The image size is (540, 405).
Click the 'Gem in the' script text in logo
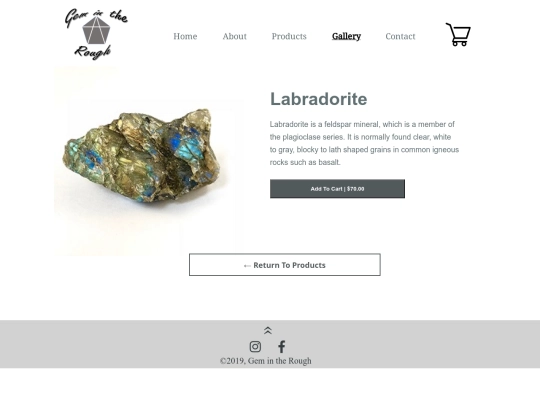click(x=96, y=17)
